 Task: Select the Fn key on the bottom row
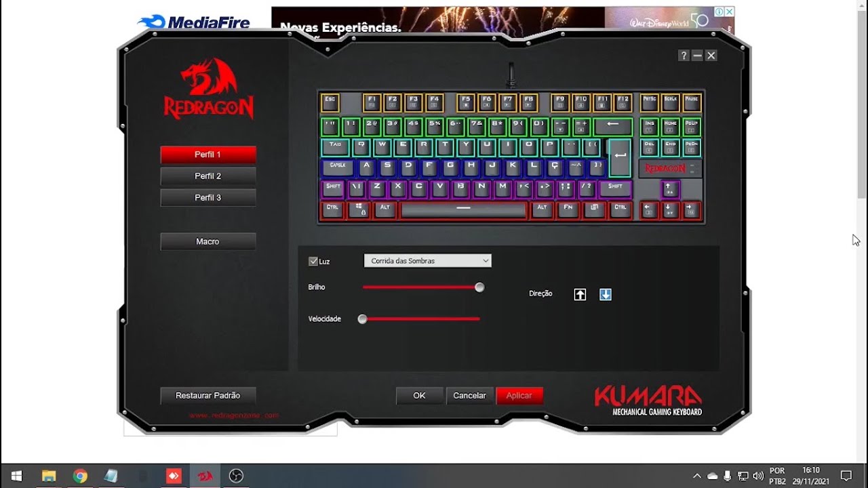tap(568, 209)
